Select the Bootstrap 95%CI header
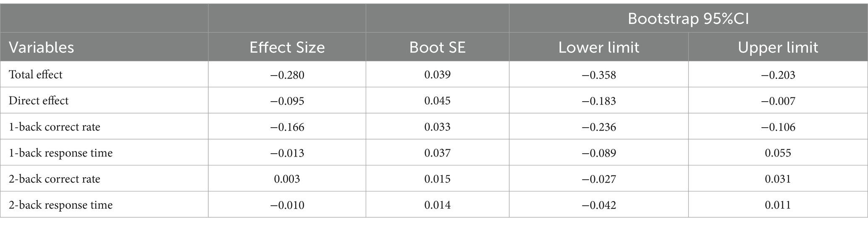Screen dimensions: 868x225 click(x=688, y=19)
